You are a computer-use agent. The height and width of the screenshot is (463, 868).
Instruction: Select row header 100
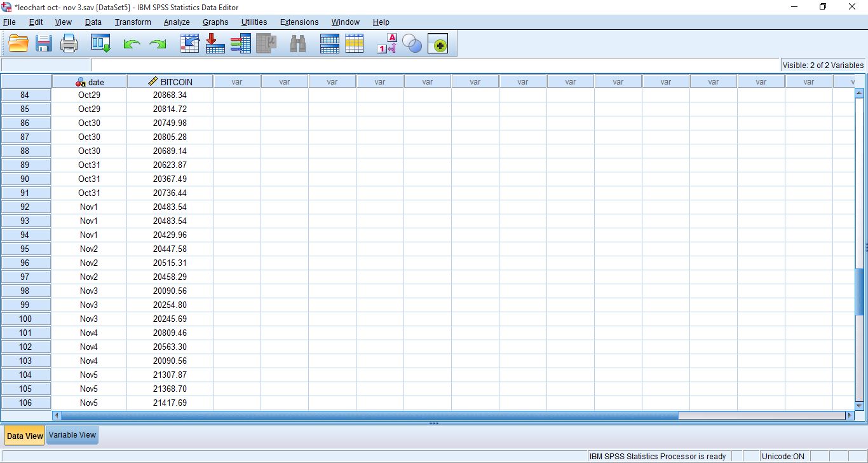click(x=25, y=319)
